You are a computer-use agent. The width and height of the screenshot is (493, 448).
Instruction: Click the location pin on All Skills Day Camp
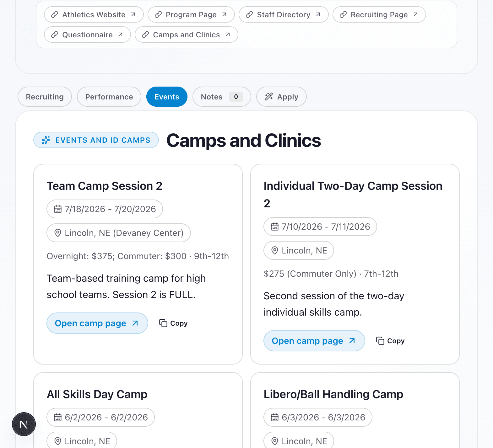click(58, 441)
